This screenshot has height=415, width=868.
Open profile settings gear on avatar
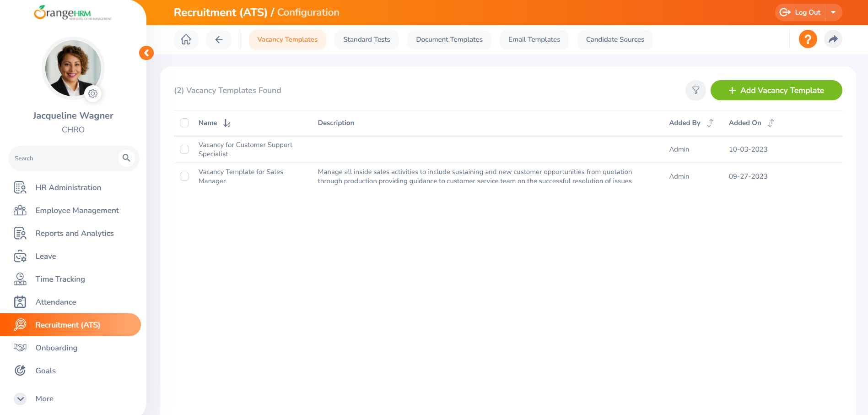click(x=93, y=93)
